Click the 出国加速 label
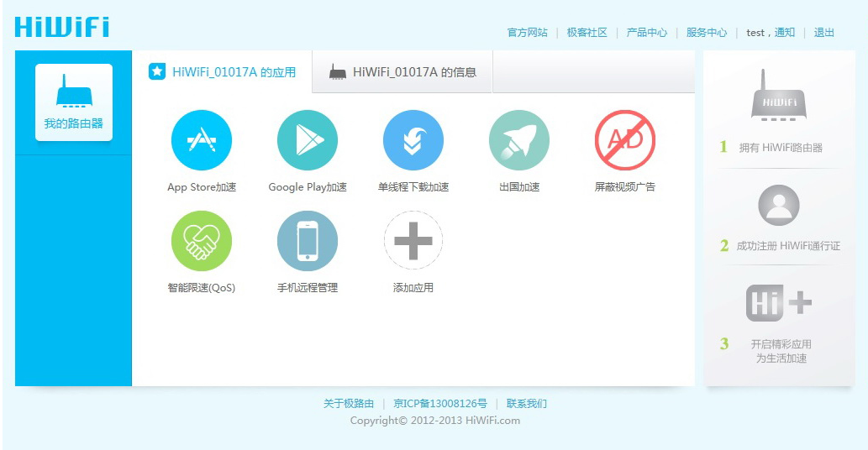 pyautogui.click(x=519, y=187)
